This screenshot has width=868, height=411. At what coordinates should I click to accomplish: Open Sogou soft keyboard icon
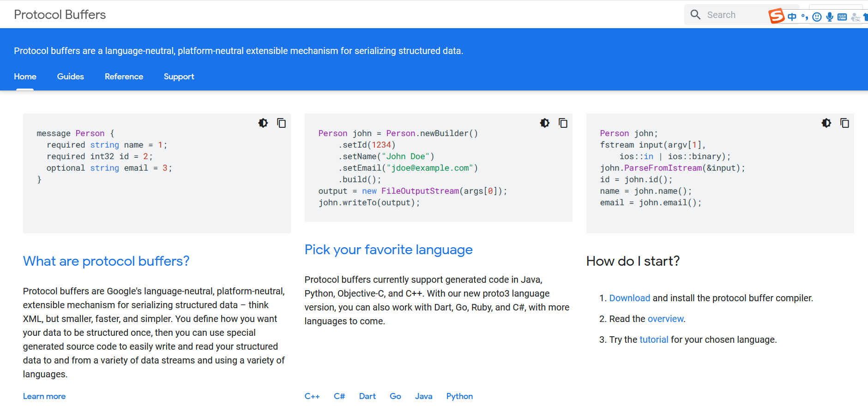(x=842, y=17)
